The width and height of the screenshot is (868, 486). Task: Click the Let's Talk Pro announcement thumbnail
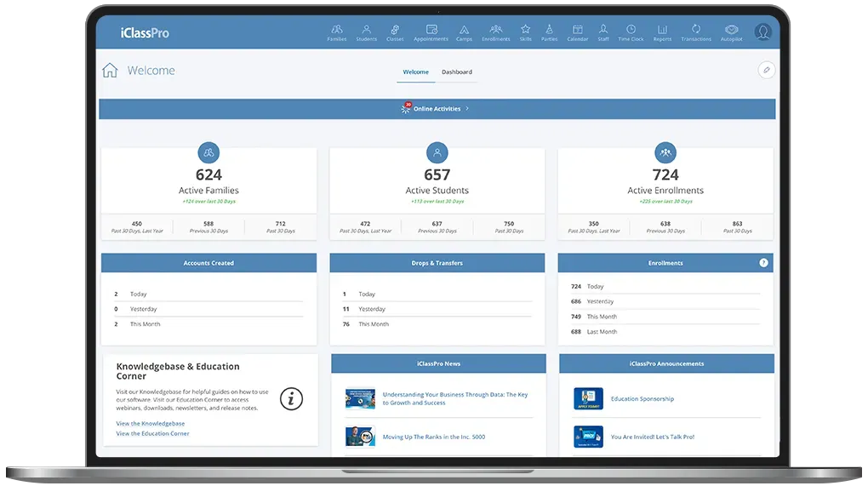click(588, 437)
